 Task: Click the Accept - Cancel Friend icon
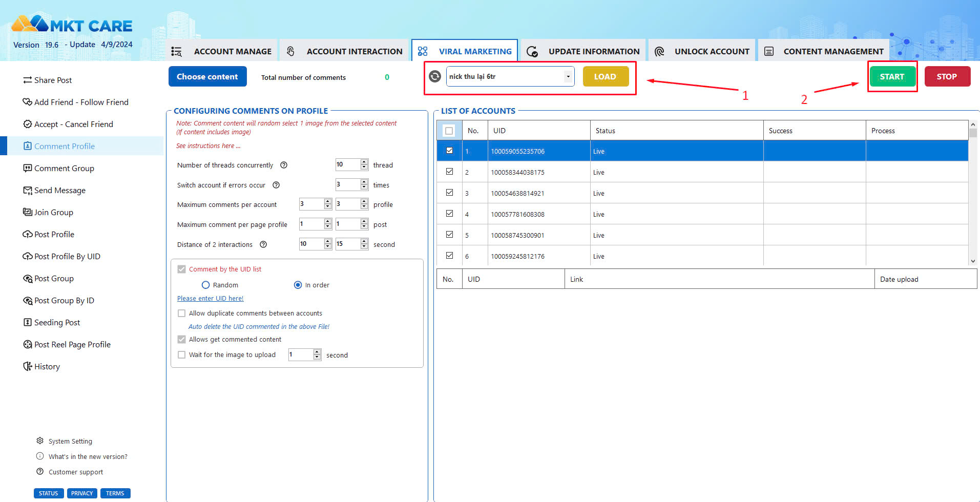(x=28, y=124)
